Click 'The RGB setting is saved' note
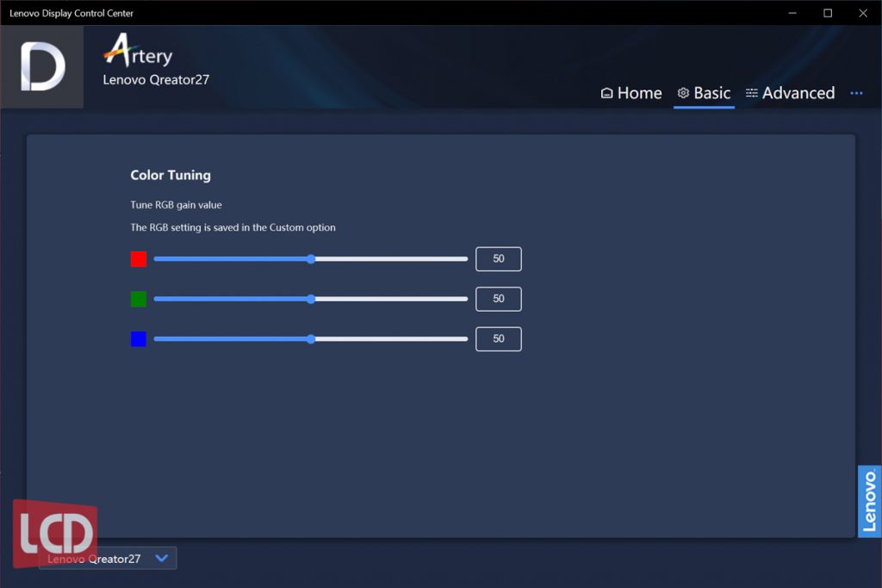882x588 pixels. point(233,227)
